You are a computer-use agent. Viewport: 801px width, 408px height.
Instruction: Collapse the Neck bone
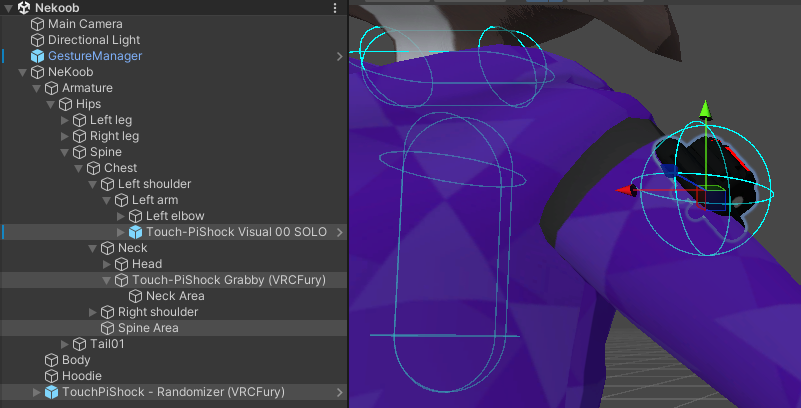(92, 248)
